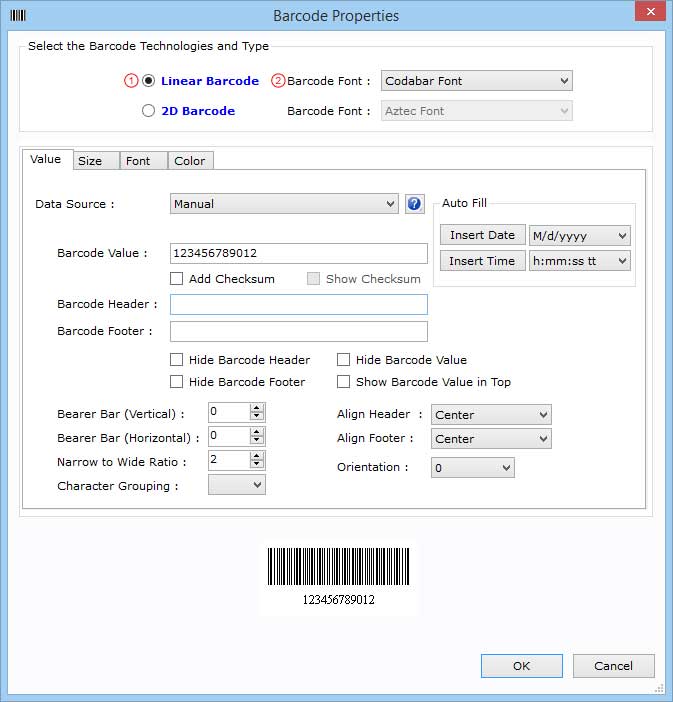Viewport: 673px width, 702px height.
Task: Increase Narrow to Wide Ratio value
Action: 257,456
